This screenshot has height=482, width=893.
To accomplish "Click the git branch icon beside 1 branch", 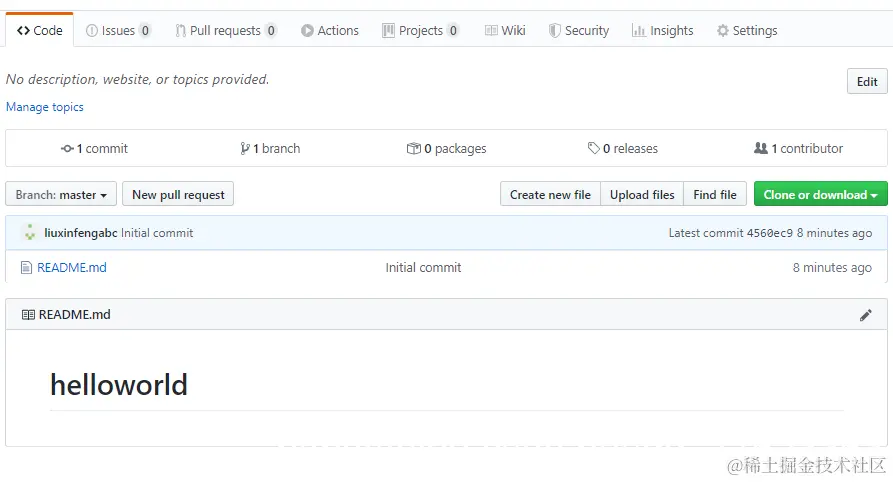I will [x=245, y=149].
